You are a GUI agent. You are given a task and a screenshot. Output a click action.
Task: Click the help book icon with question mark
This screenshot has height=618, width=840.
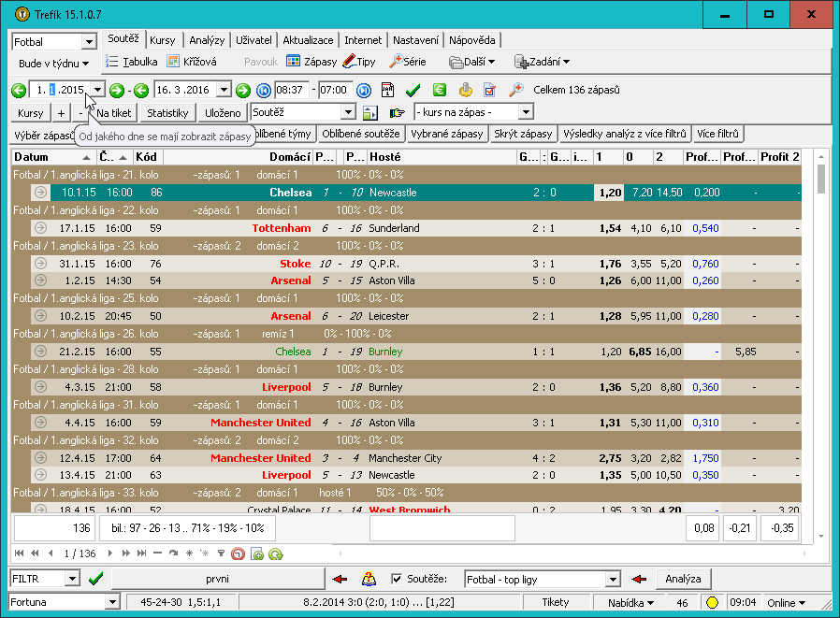click(x=369, y=579)
